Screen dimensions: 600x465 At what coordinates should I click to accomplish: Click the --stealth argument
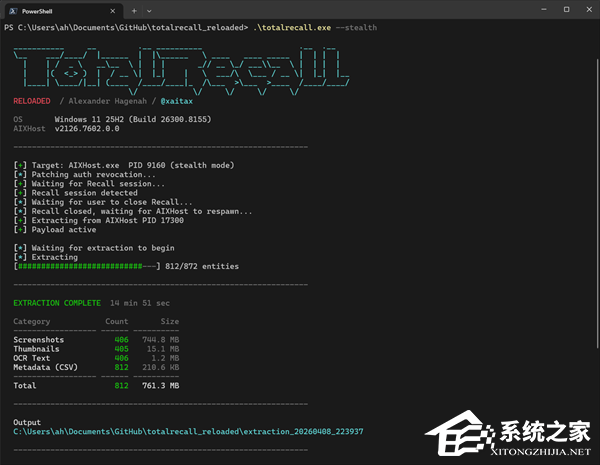click(356, 28)
